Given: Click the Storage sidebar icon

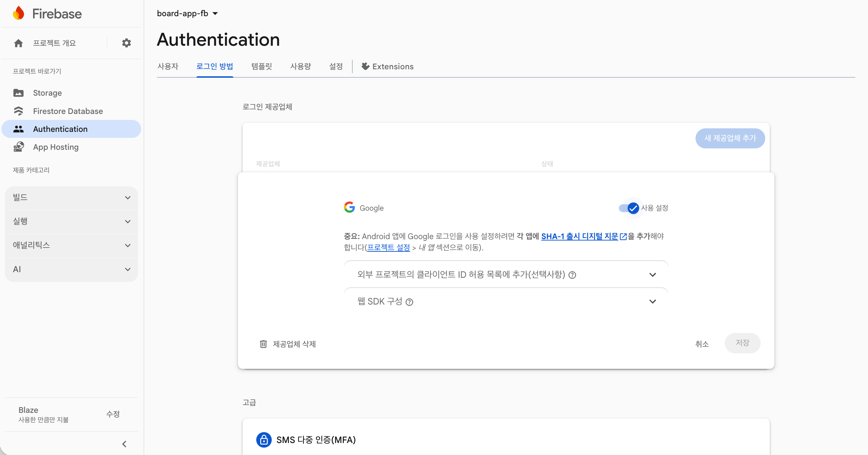Looking at the screenshot, I should (x=18, y=93).
